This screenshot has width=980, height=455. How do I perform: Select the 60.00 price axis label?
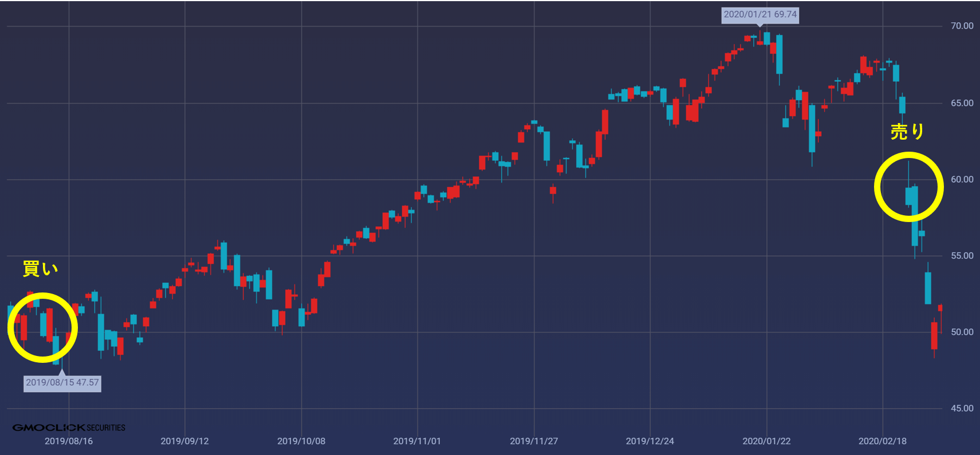(962, 179)
